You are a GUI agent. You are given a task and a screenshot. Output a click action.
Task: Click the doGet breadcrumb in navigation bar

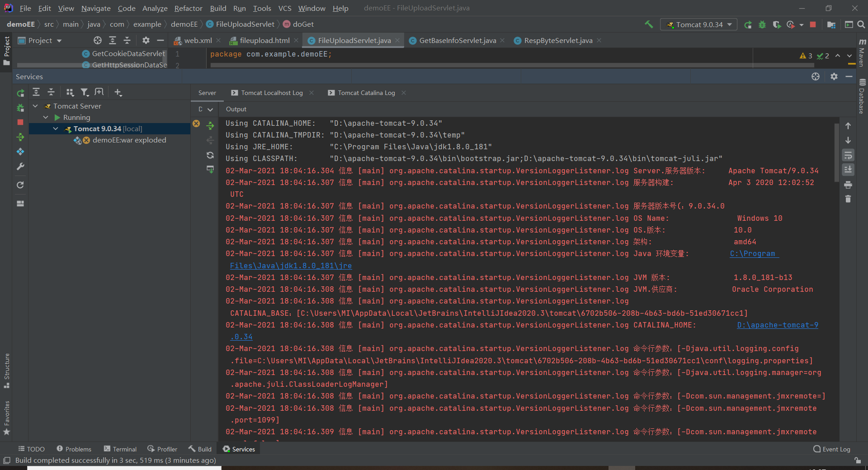click(298, 24)
